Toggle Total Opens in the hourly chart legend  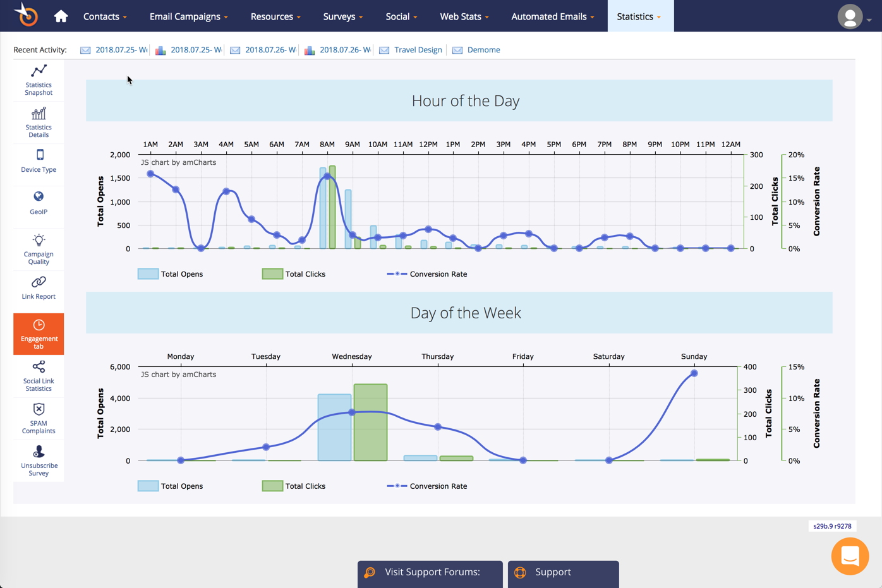click(171, 273)
